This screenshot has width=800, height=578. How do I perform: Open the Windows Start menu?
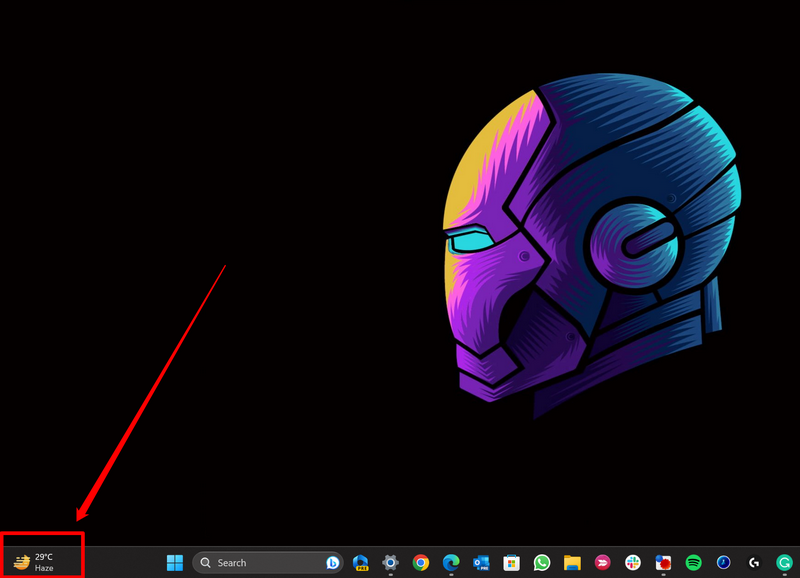tap(175, 562)
